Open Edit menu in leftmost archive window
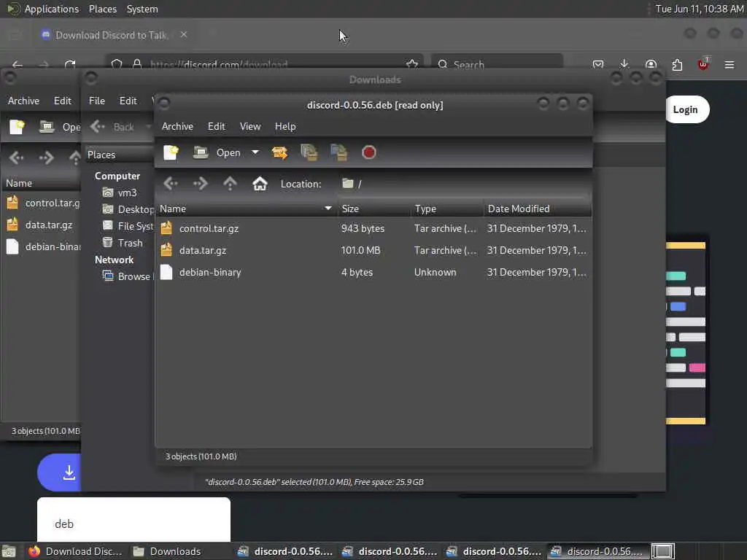Image resolution: width=747 pixels, height=560 pixels. coord(63,101)
